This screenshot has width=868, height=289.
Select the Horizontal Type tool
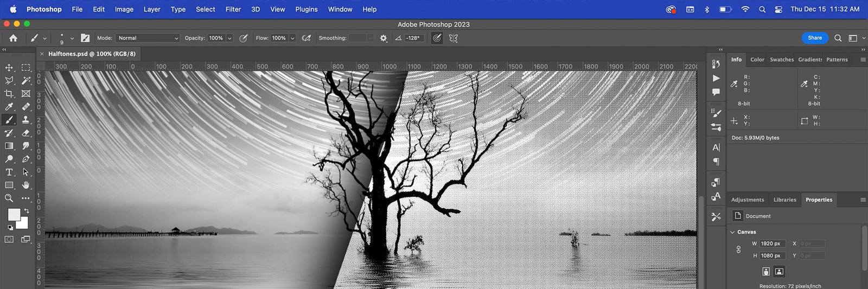[x=9, y=172]
